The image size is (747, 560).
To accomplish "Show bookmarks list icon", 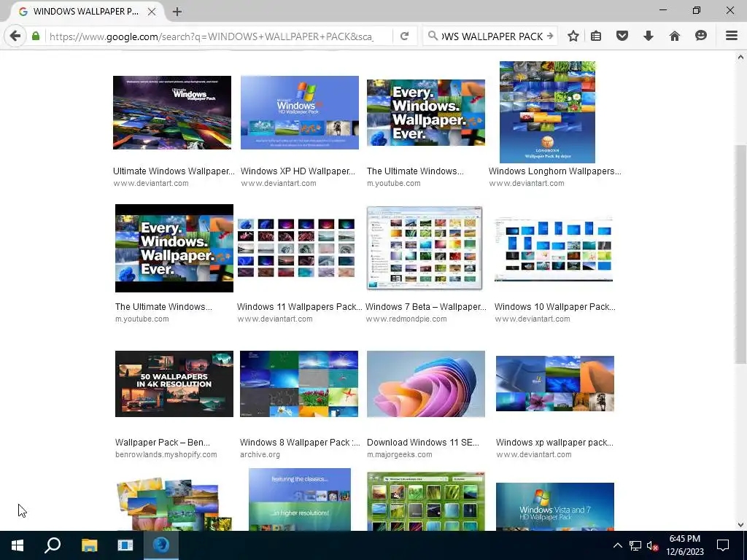I will point(596,36).
